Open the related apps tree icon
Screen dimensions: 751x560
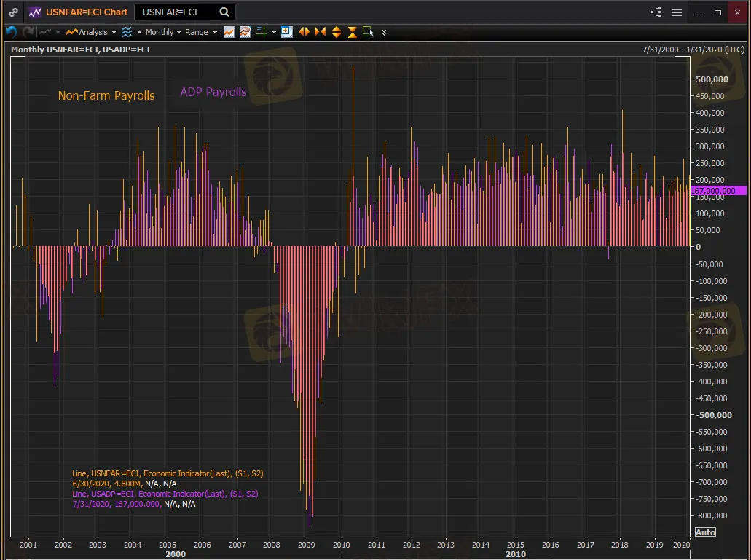pyautogui.click(x=656, y=12)
